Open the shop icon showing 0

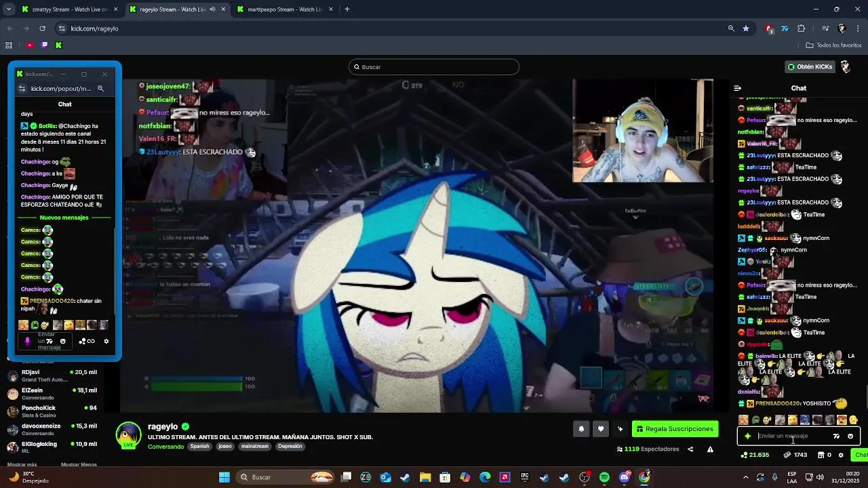(x=824, y=455)
